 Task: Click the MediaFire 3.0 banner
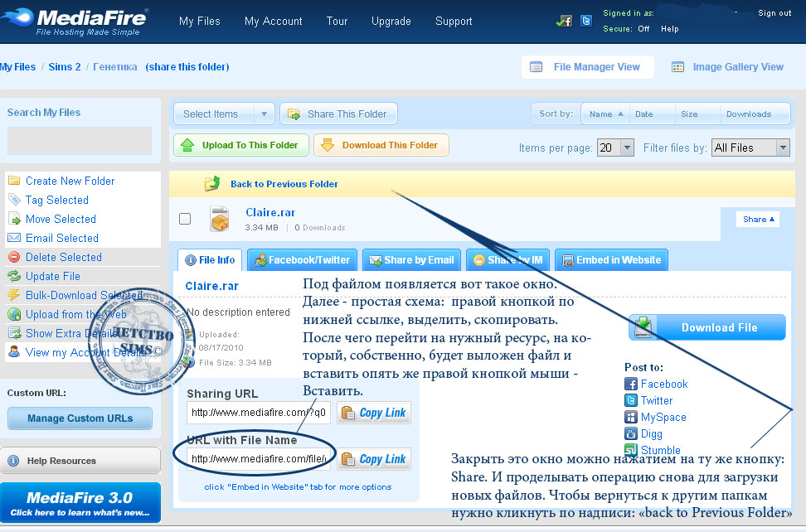coord(80,503)
